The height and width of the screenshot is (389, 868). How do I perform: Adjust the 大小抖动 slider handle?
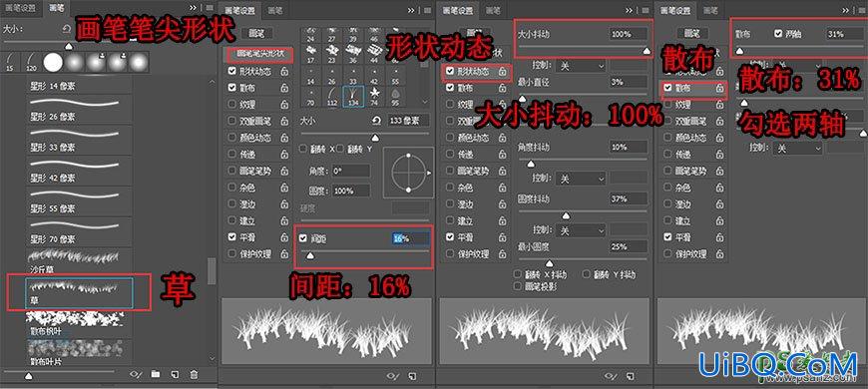646,50
